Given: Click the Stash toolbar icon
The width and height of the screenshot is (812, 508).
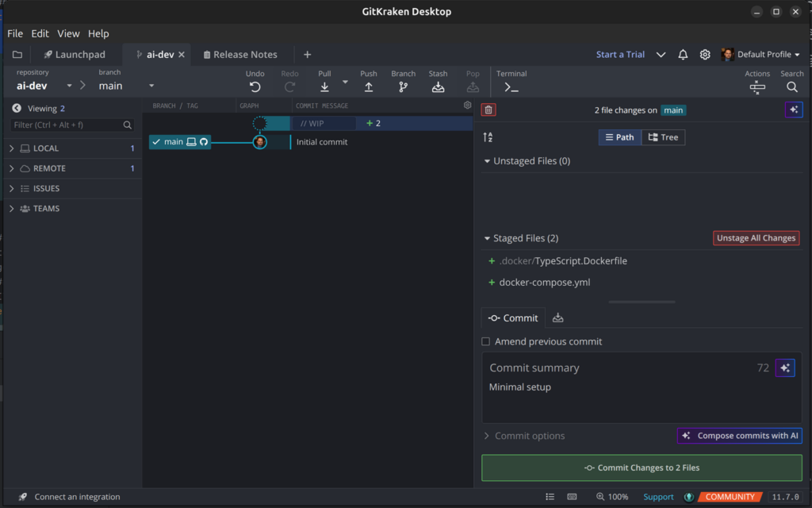Looking at the screenshot, I should (438, 87).
